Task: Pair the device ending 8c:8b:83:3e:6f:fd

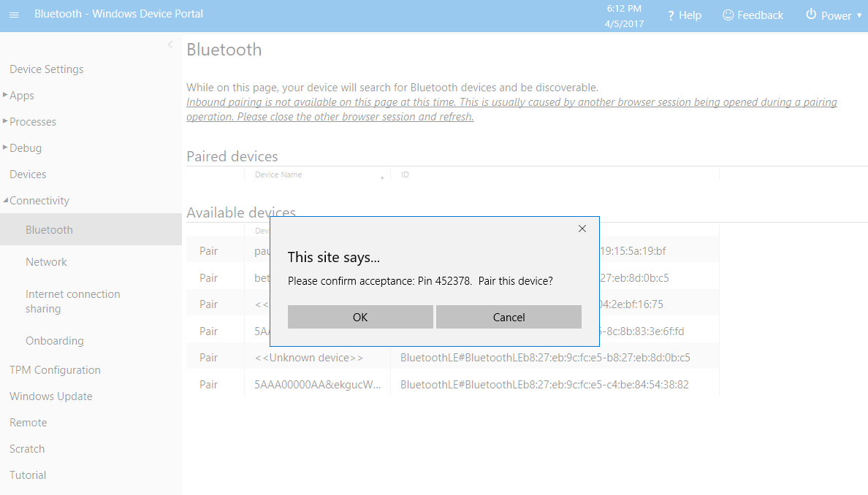Action: [x=209, y=331]
